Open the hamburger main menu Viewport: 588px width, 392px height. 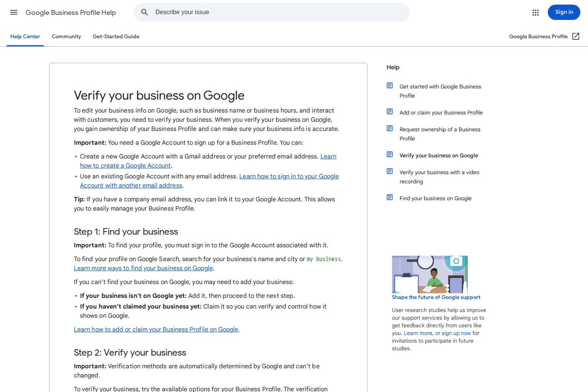click(x=14, y=12)
